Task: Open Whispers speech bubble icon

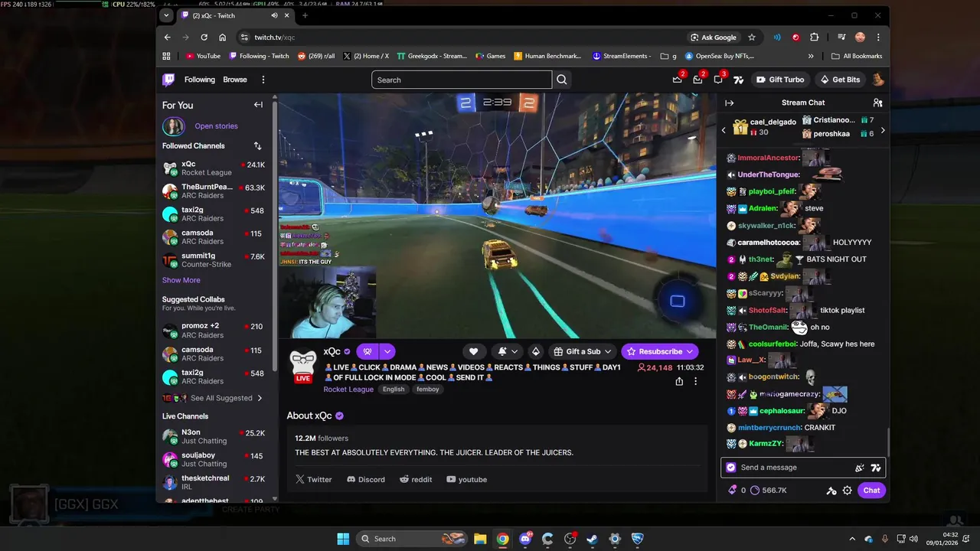Action: pyautogui.click(x=718, y=80)
